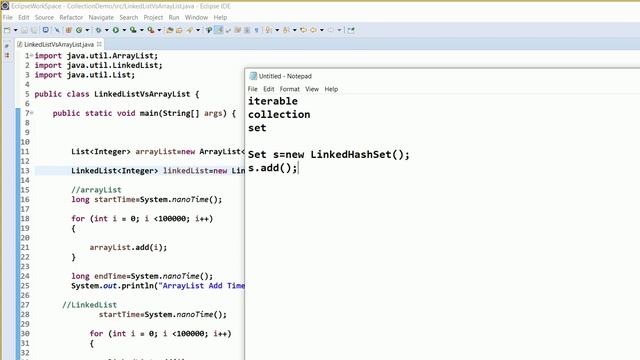Viewport: 640px width, 360px height.
Task: Click the New file toolbar icon
Action: (7, 30)
